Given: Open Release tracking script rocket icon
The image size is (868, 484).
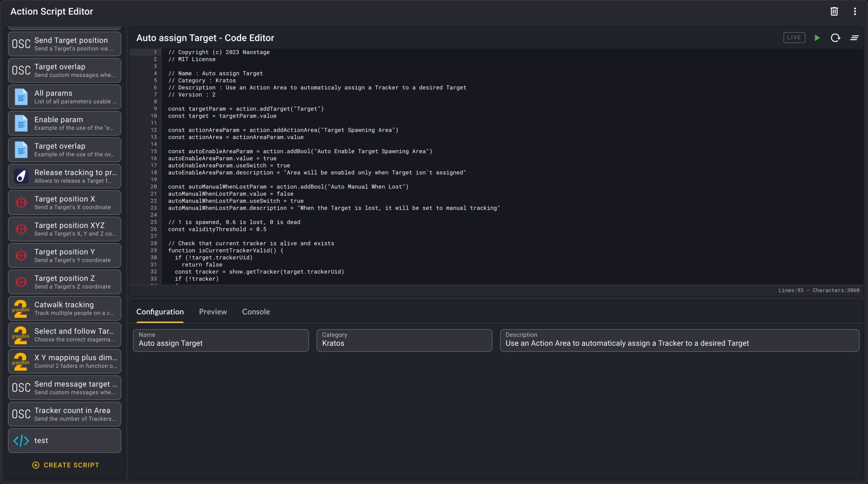Looking at the screenshot, I should point(21,176).
